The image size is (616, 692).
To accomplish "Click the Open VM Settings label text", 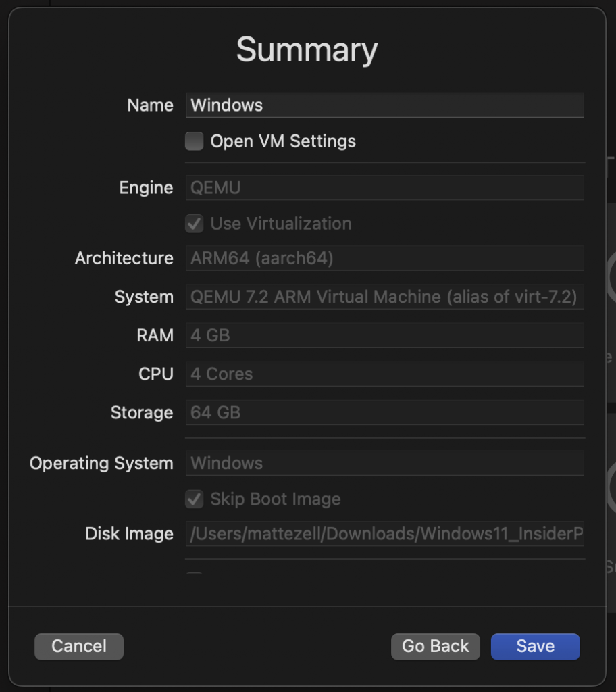I will [x=283, y=141].
